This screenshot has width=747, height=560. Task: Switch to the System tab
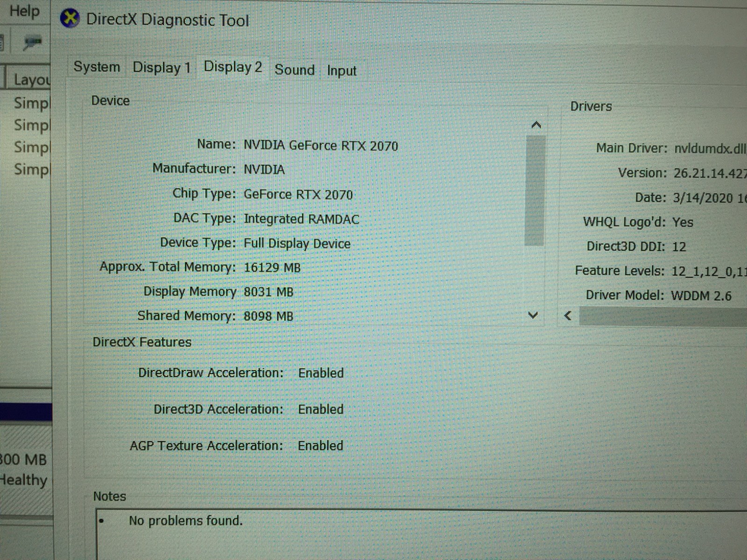coord(97,67)
